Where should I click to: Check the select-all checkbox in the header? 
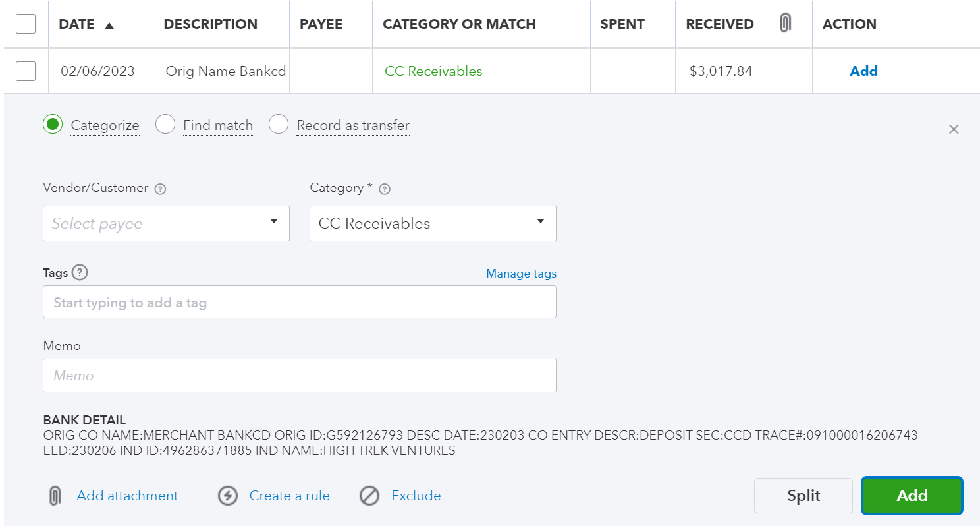coord(26,24)
